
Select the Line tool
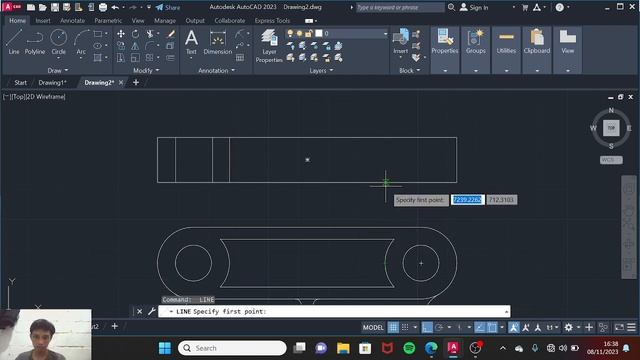pos(13,42)
